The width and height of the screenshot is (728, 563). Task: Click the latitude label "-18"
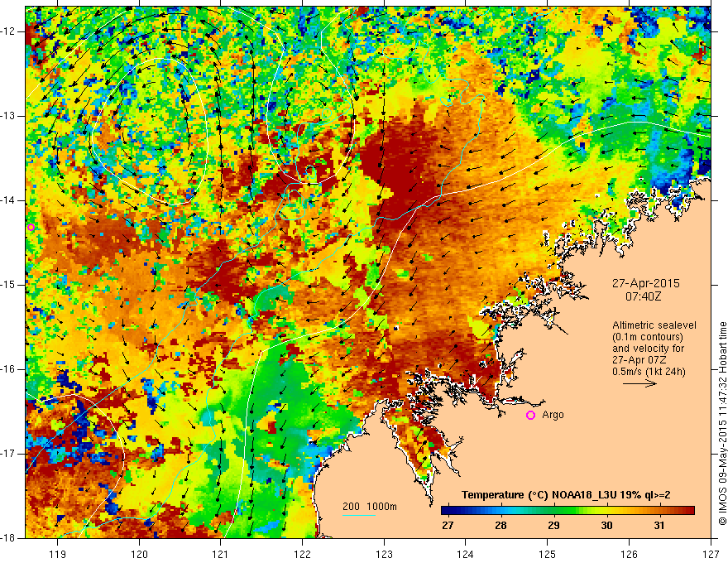click(8, 538)
